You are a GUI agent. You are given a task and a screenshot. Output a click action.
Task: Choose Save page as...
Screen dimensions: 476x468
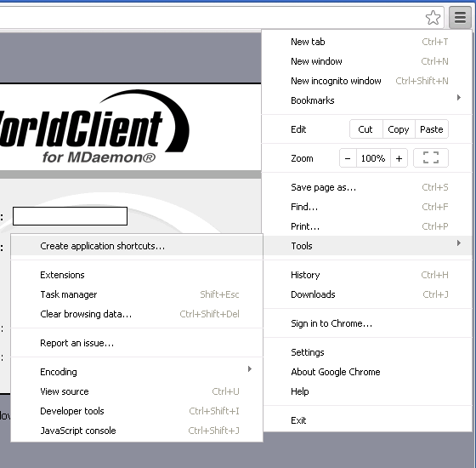[366, 187]
